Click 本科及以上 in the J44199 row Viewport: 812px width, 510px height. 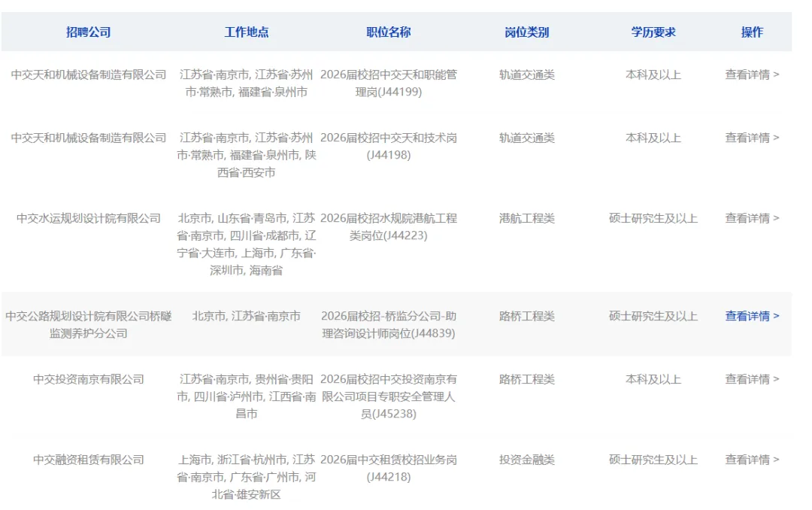tap(653, 74)
